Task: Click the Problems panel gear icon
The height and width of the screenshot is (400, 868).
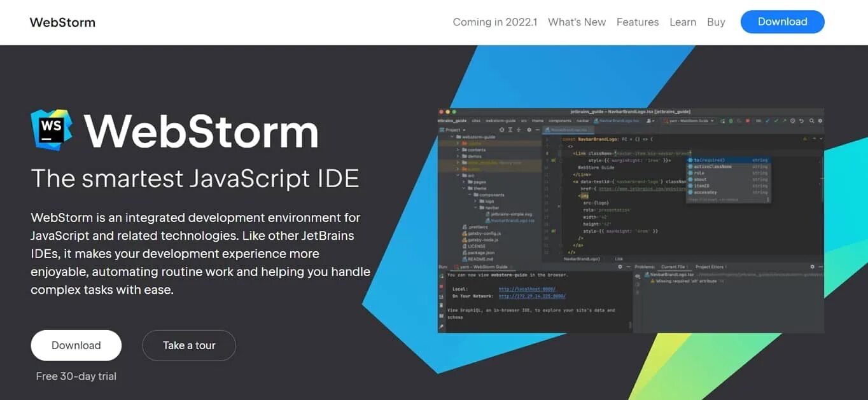Action: point(812,267)
